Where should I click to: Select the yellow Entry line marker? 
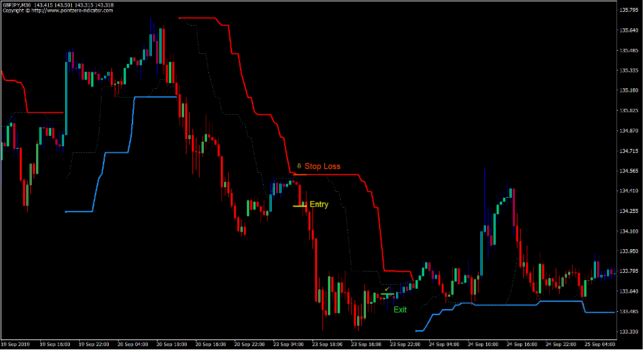coord(299,206)
